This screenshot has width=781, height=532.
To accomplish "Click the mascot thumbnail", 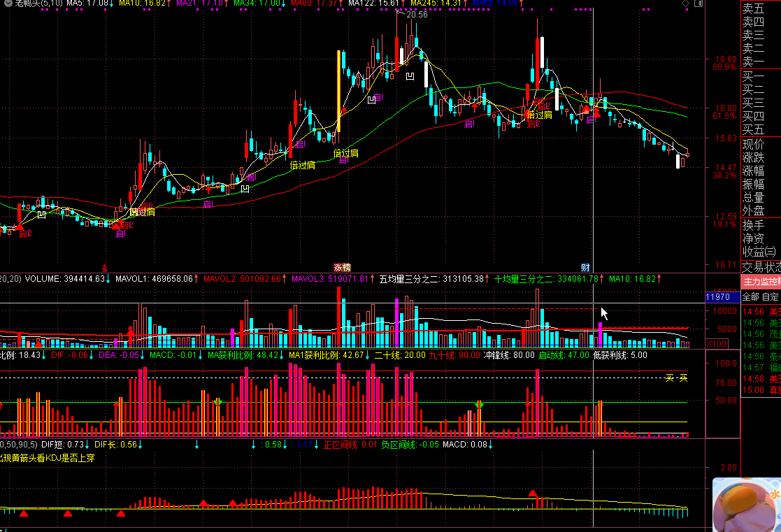I will tap(747, 505).
